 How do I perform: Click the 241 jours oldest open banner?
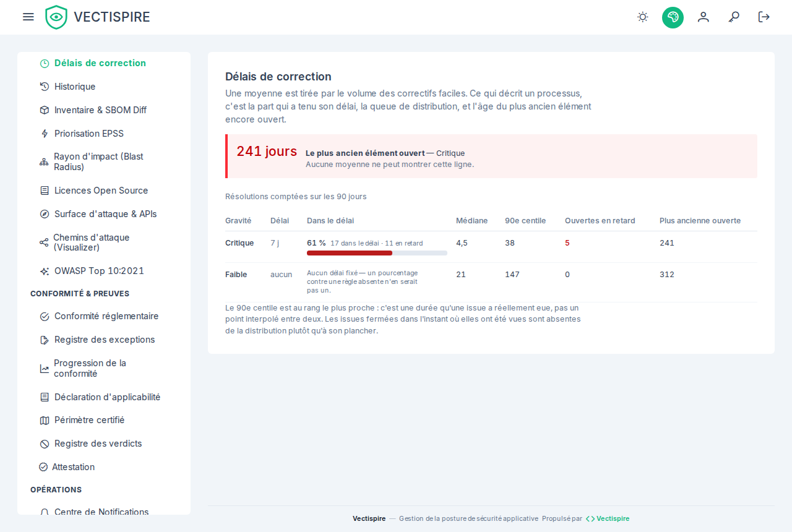click(x=491, y=156)
